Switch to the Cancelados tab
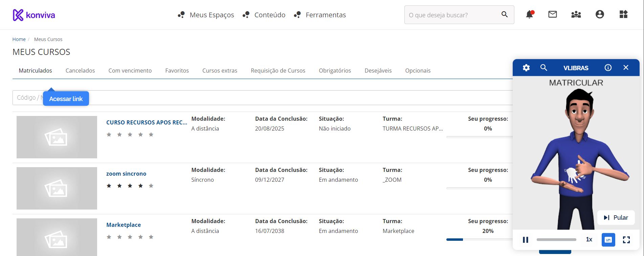This screenshot has width=644, height=256. click(80, 71)
